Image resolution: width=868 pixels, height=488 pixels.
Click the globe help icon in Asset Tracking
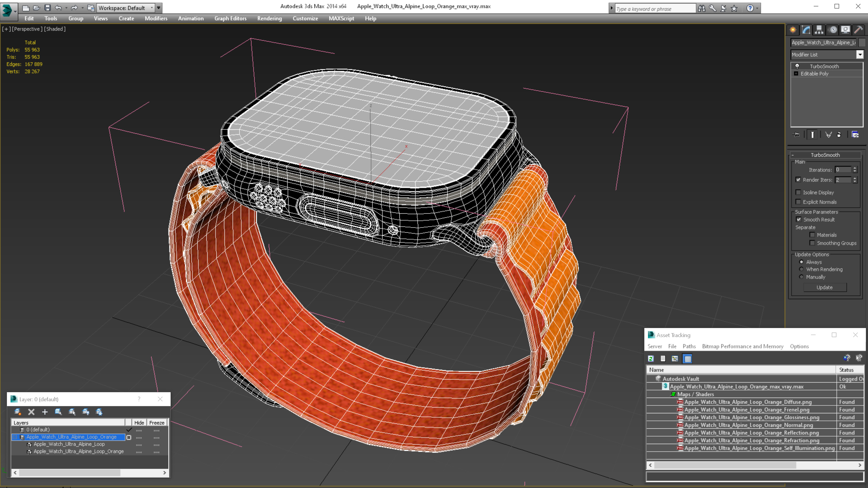[x=847, y=358]
